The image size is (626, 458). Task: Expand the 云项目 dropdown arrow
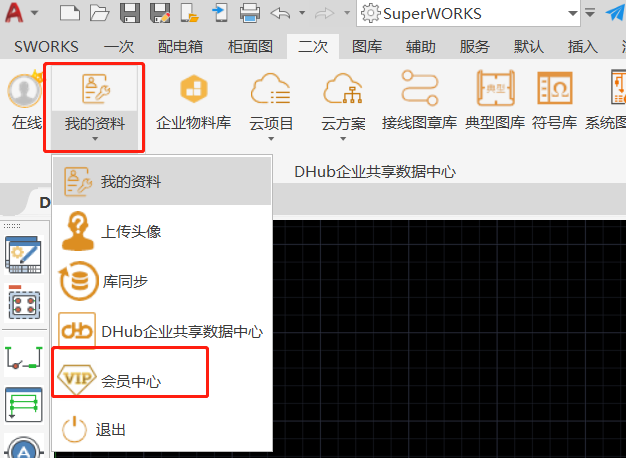pos(271,139)
